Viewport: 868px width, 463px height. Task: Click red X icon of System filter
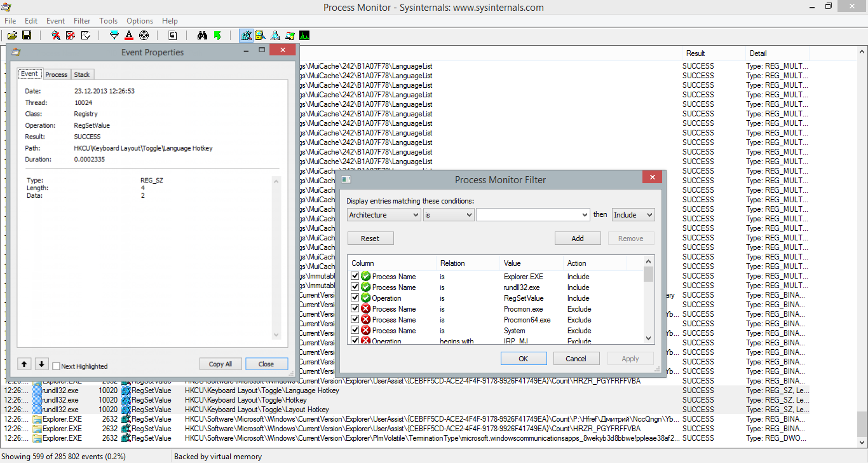(365, 331)
